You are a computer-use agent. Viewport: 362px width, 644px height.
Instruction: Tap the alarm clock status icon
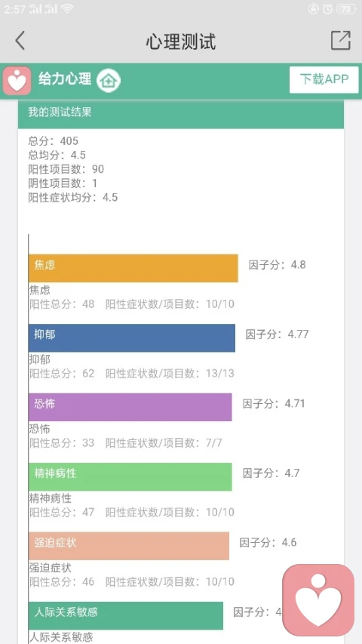click(x=327, y=9)
